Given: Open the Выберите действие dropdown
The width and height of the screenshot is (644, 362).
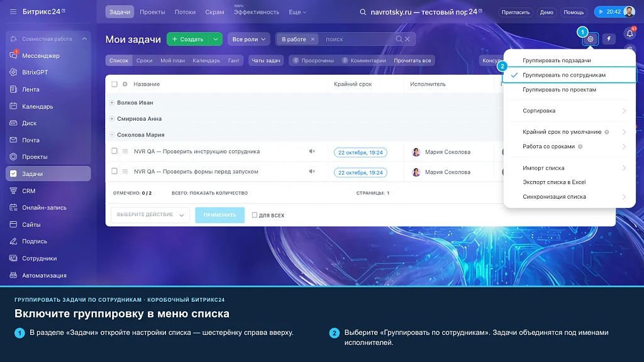Looking at the screenshot, I should coord(150,215).
